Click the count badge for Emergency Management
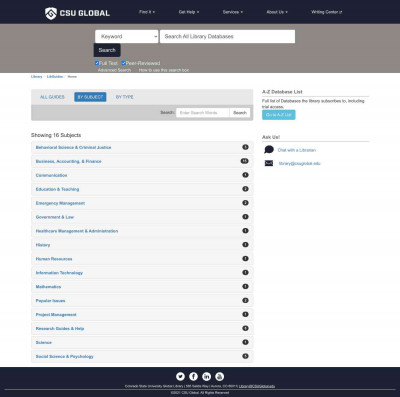This screenshot has height=397, width=400. 245,203
